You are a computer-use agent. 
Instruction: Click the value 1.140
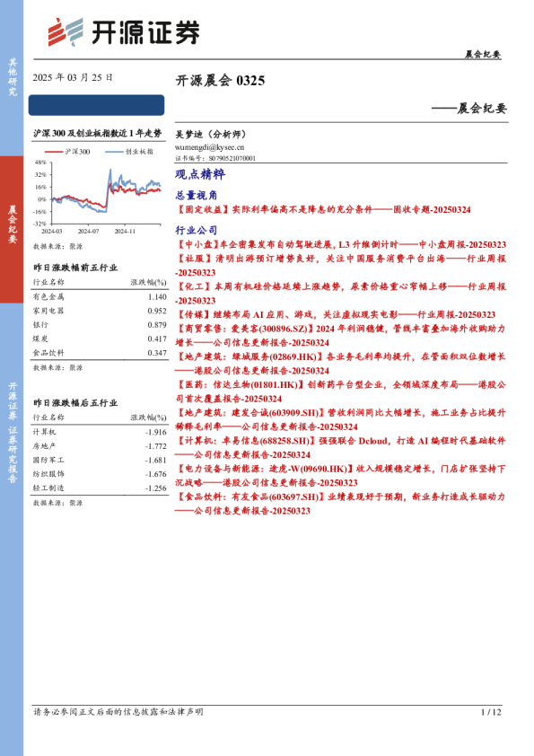pos(158,297)
